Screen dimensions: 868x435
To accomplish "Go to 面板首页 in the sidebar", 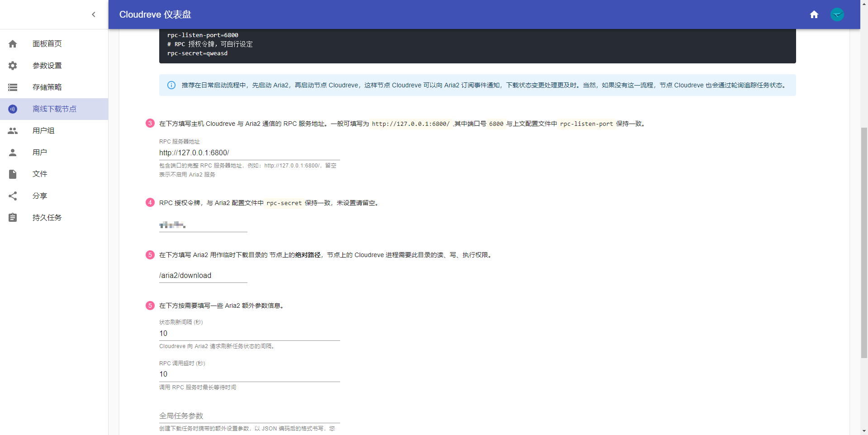I will tap(54, 44).
